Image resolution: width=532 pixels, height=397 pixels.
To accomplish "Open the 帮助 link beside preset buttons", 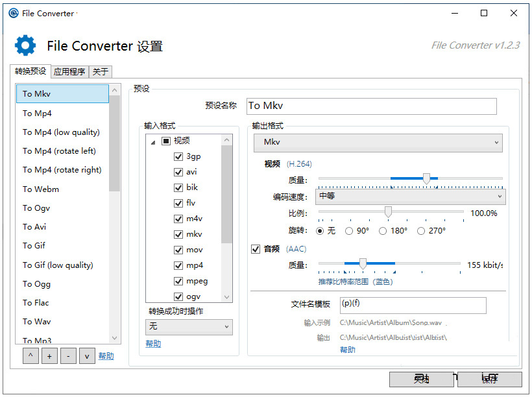I will coord(106,355).
